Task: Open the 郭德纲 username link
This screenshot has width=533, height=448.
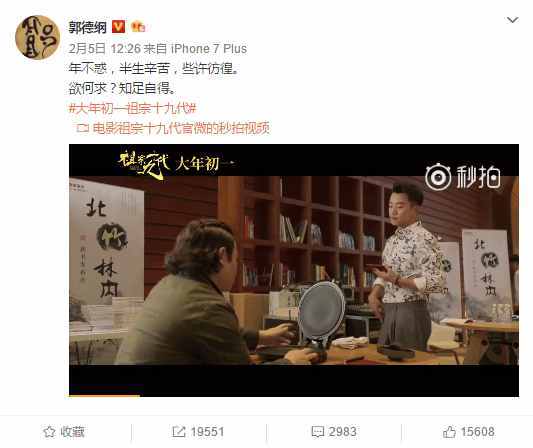Action: pos(88,27)
